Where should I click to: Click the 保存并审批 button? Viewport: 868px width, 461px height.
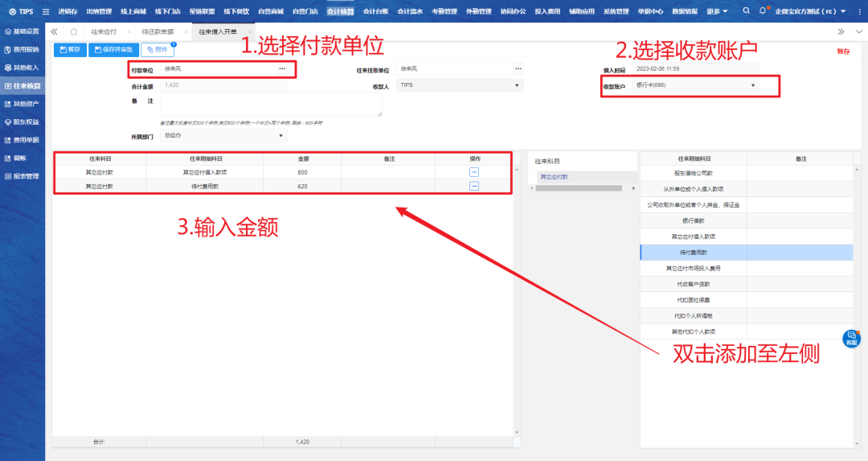[x=113, y=50]
